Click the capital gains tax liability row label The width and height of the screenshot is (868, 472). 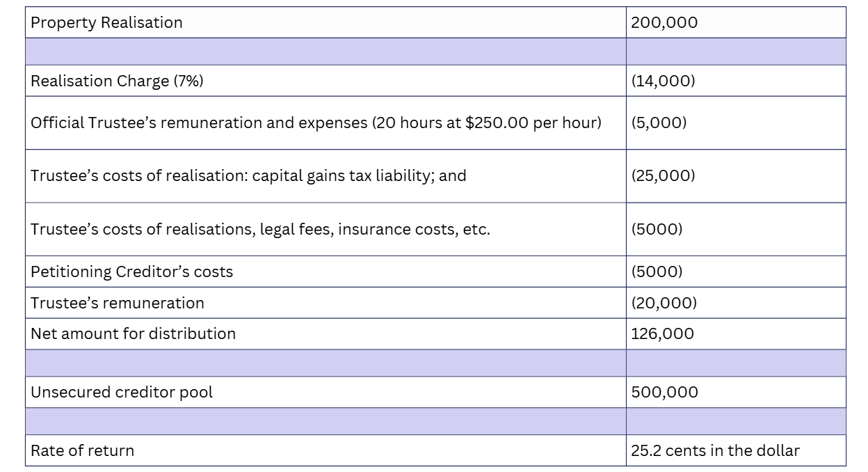[248, 175]
